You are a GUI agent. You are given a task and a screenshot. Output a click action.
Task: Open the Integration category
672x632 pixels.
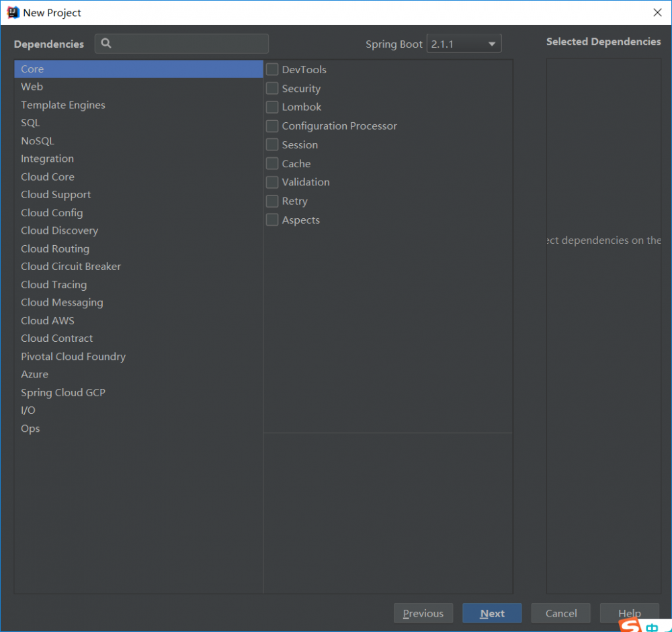click(x=138, y=159)
